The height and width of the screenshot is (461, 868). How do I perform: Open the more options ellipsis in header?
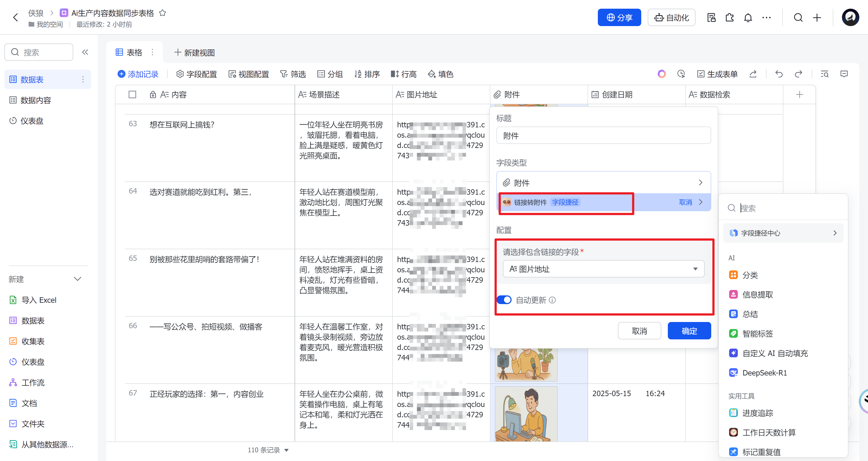767,18
